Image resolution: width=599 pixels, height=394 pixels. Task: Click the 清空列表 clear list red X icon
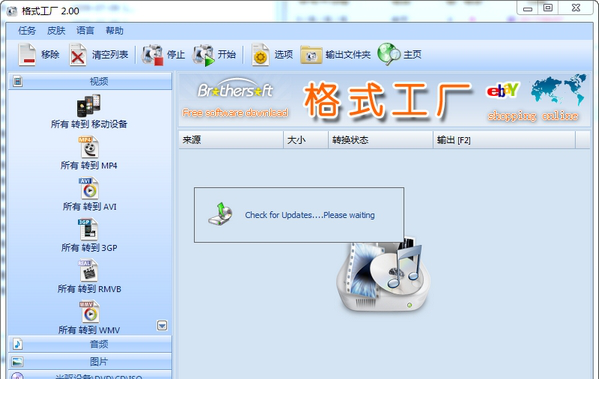pos(78,55)
